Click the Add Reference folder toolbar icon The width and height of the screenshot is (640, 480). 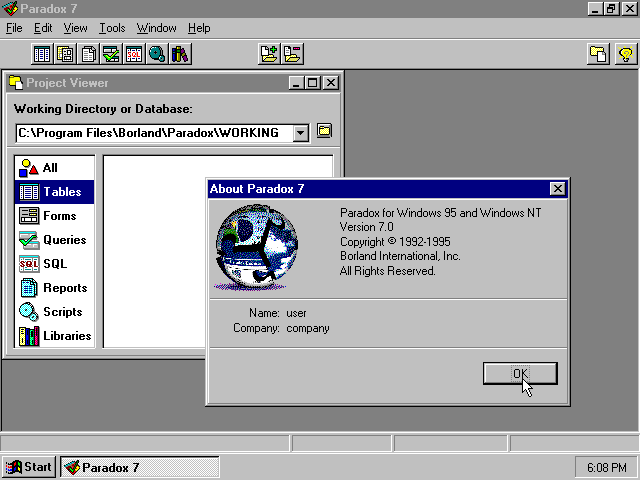click(x=269, y=54)
